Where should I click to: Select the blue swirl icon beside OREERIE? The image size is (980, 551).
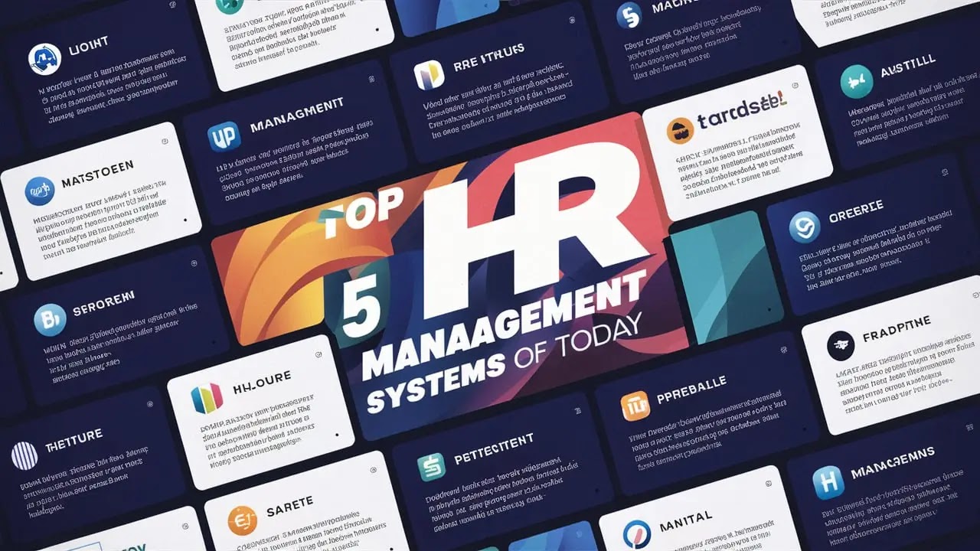click(805, 227)
